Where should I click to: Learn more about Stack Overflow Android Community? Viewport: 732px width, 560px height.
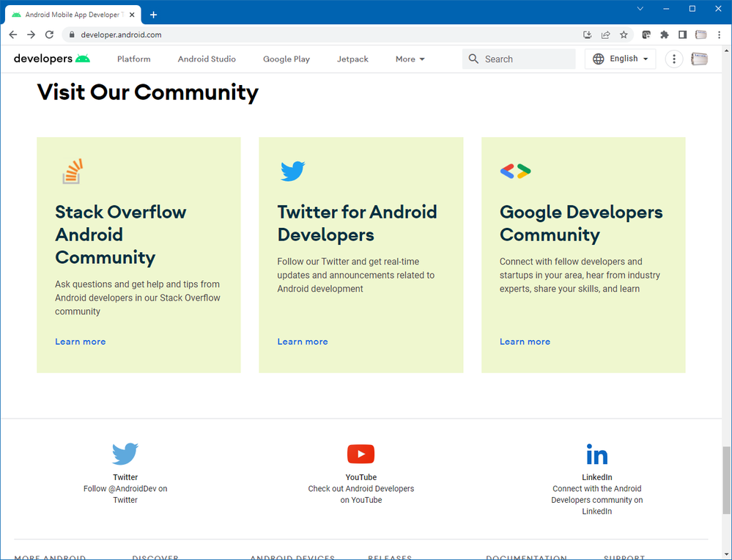81,342
